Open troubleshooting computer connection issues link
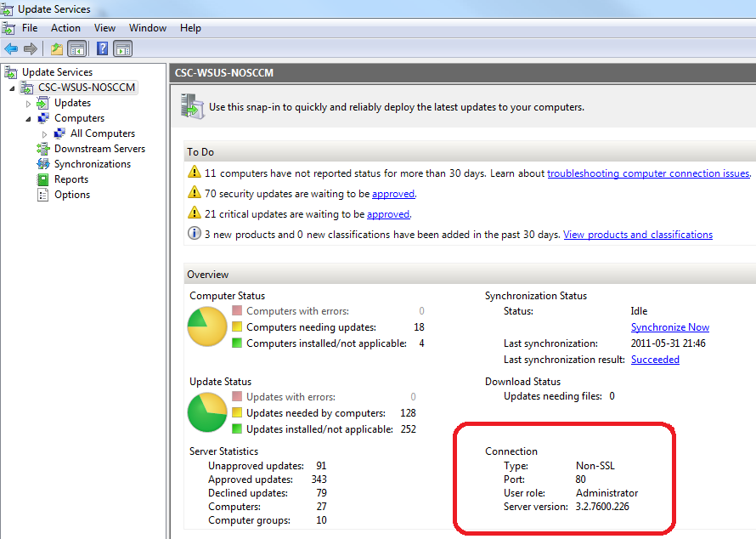The width and height of the screenshot is (756, 539). click(x=648, y=173)
